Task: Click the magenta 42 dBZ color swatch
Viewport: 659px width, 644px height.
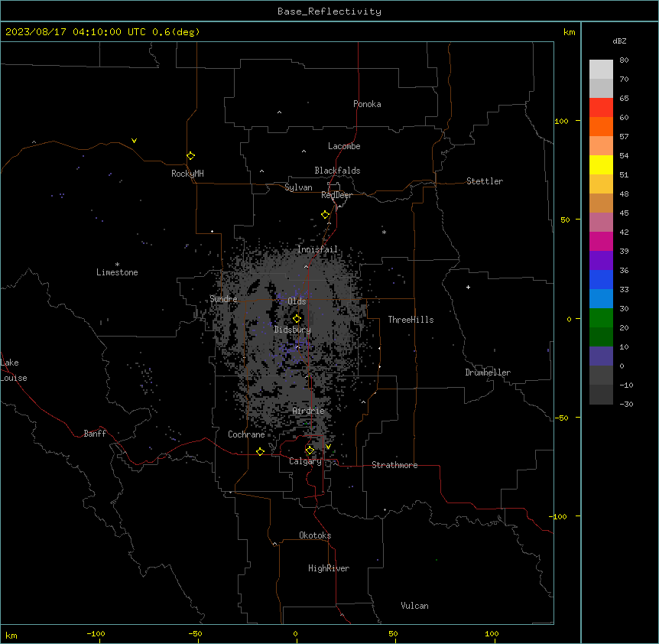Action: [601, 241]
